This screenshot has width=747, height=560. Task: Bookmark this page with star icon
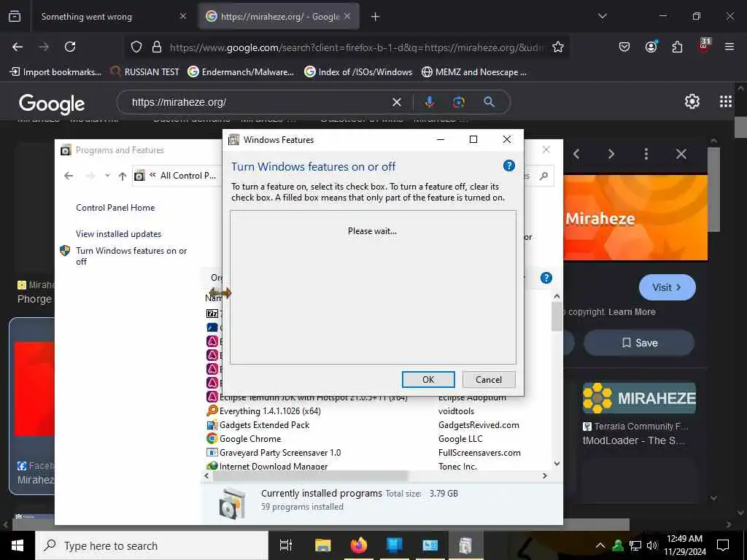[x=558, y=47]
